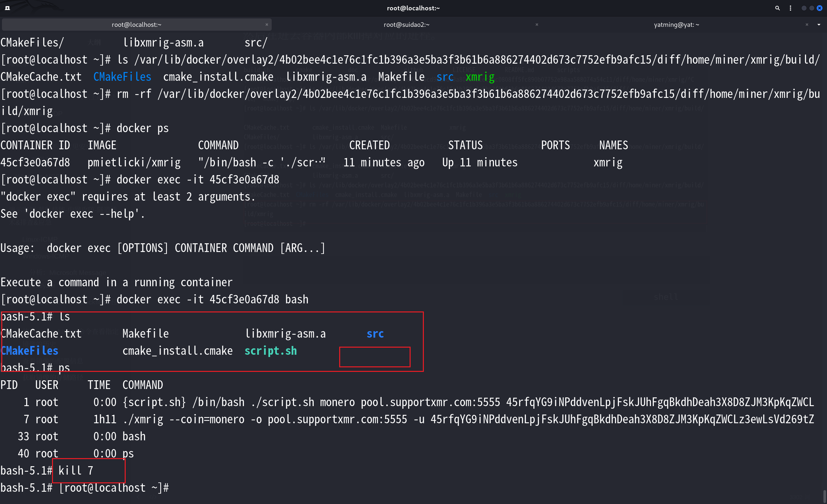Close the yatming@yat tab
Screen dimensions: 827x504
tap(807, 25)
